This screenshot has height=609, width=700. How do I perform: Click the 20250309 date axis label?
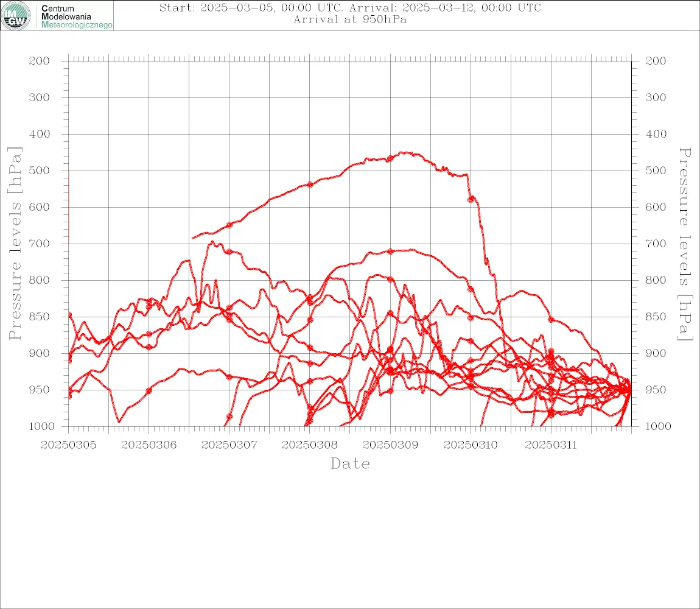[x=390, y=445]
